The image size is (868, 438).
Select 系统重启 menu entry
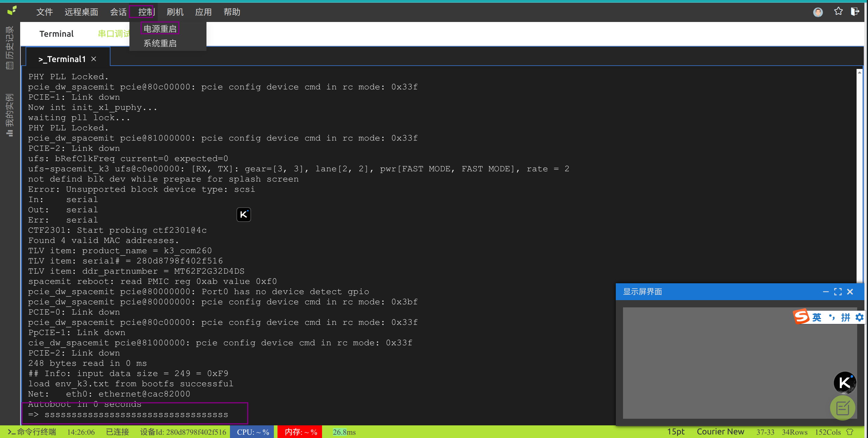(160, 43)
